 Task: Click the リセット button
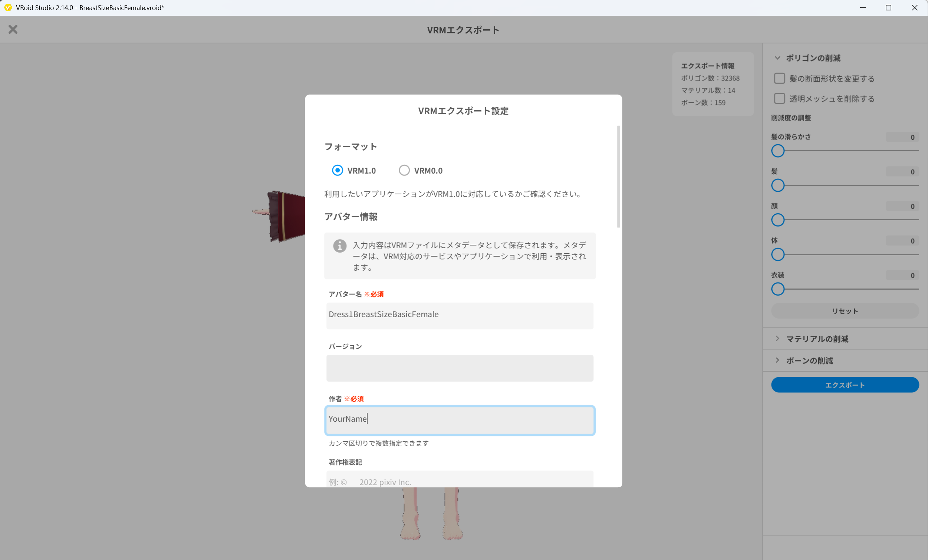845,311
